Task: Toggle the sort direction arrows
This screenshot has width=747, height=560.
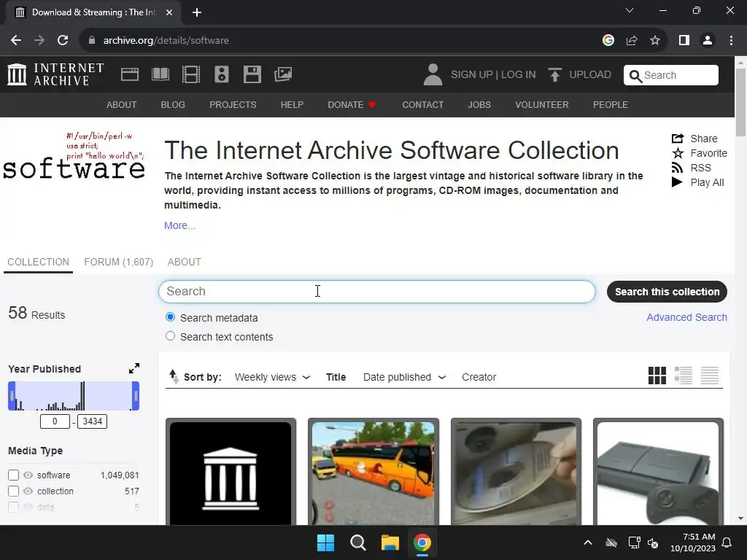Action: pyautogui.click(x=174, y=377)
